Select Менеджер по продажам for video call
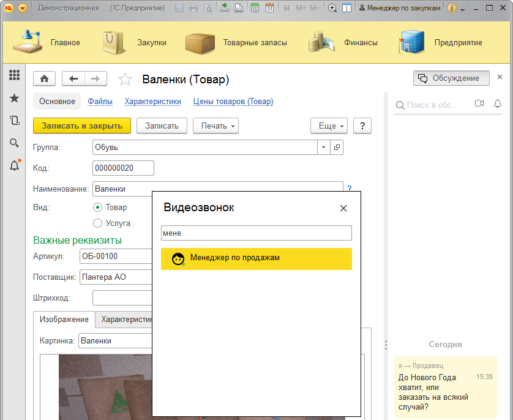The height and width of the screenshot is (420, 513). (x=256, y=259)
